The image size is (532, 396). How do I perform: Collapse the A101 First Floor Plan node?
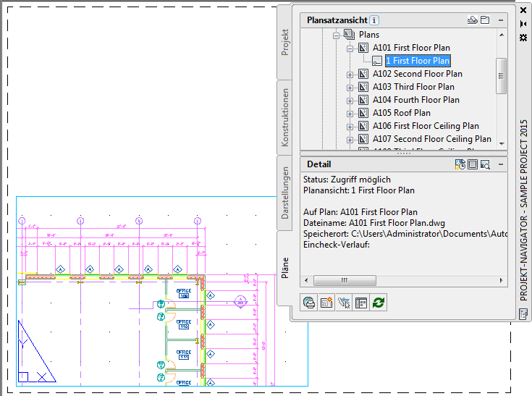tap(350, 49)
